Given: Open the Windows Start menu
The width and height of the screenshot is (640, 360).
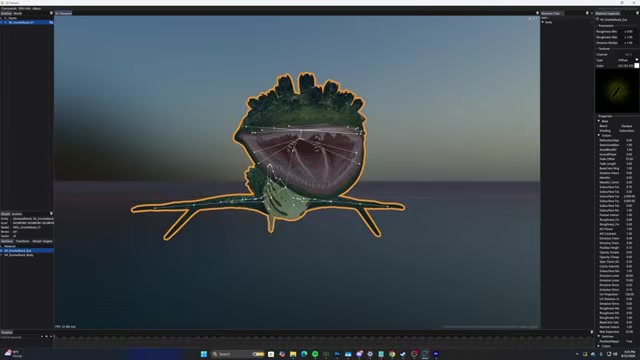Looking at the screenshot, I should click(x=204, y=354).
